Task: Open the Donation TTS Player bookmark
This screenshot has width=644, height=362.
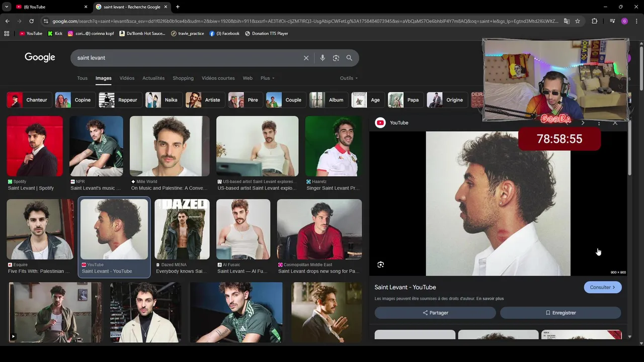Action: (x=266, y=33)
